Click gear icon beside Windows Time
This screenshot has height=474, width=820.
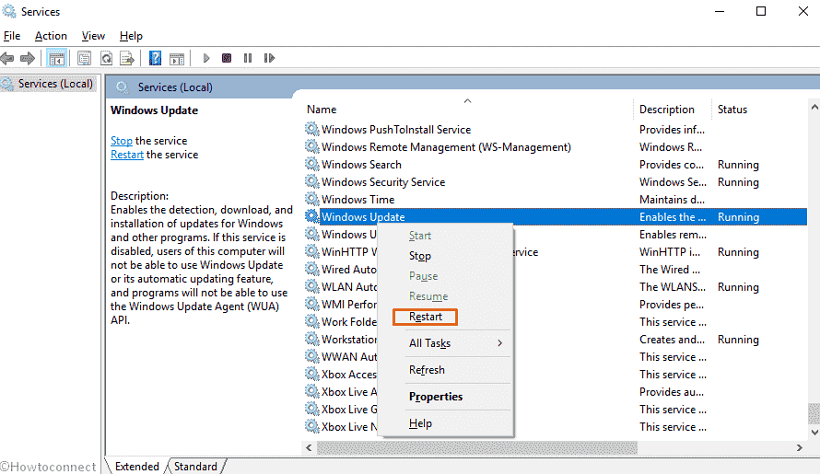(312, 199)
